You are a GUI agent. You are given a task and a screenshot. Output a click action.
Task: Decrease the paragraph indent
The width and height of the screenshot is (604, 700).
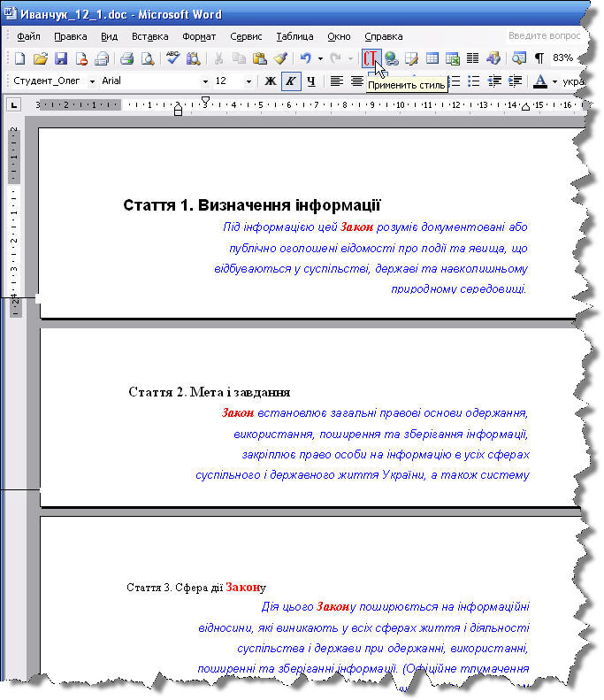pos(494,81)
